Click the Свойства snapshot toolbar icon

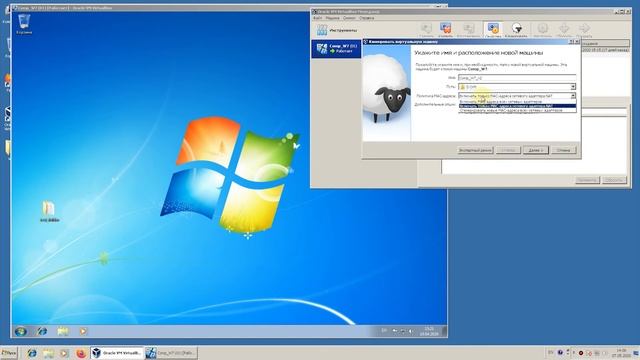point(493,29)
